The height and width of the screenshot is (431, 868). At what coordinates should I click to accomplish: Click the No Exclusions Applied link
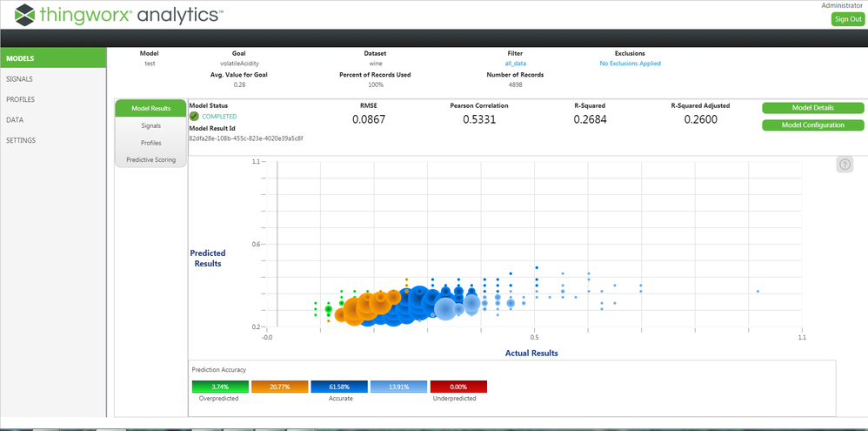[630, 64]
